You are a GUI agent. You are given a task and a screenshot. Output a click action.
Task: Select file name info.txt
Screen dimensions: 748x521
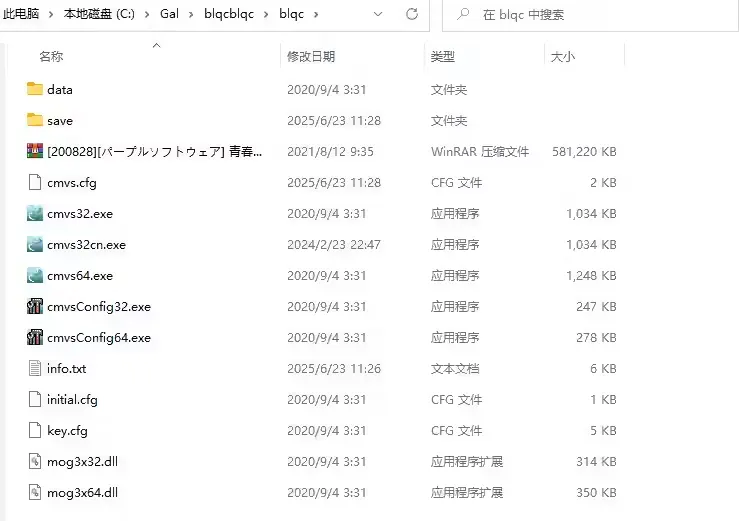66,368
